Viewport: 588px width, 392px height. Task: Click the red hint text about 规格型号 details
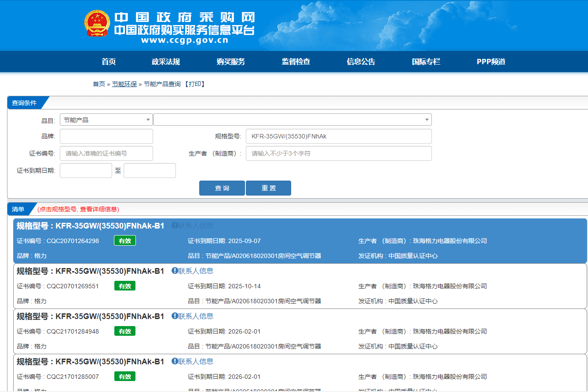click(78, 209)
